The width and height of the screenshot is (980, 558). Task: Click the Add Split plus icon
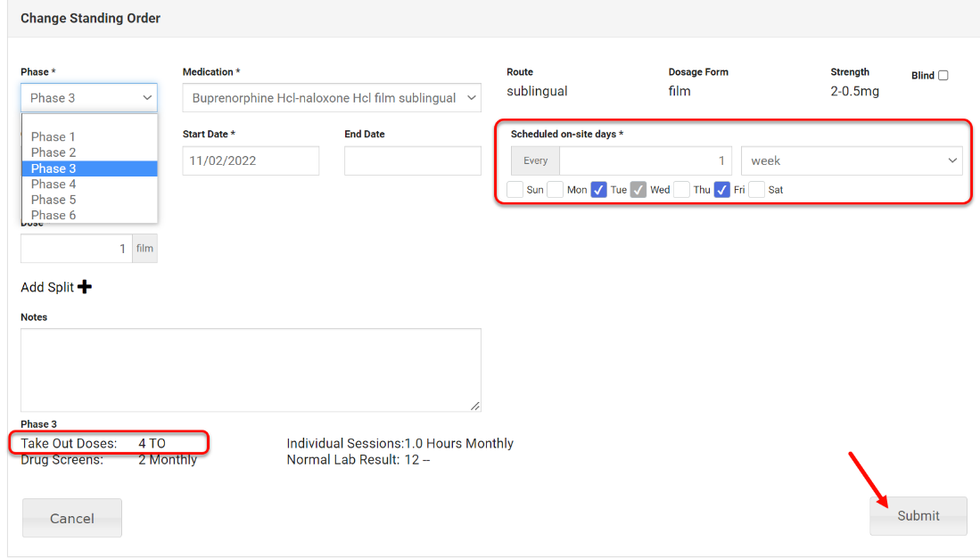tap(85, 287)
